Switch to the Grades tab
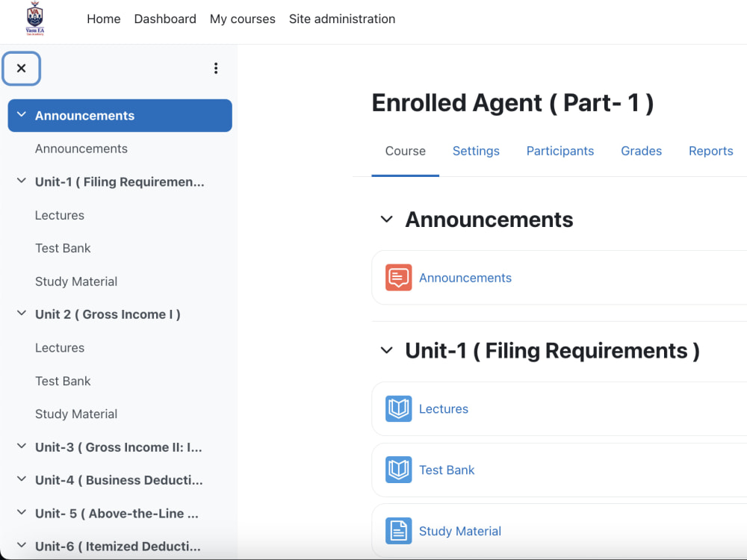The height and width of the screenshot is (560, 747). [x=641, y=152]
